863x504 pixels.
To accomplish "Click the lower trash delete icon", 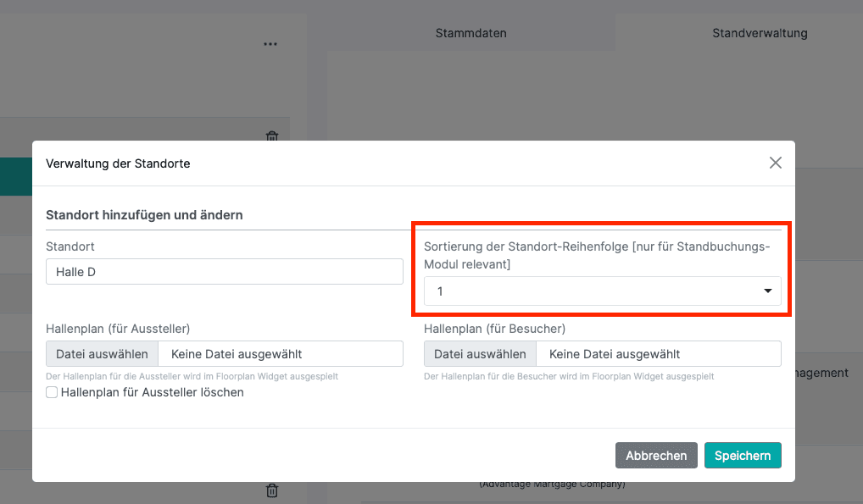I will coord(272,490).
